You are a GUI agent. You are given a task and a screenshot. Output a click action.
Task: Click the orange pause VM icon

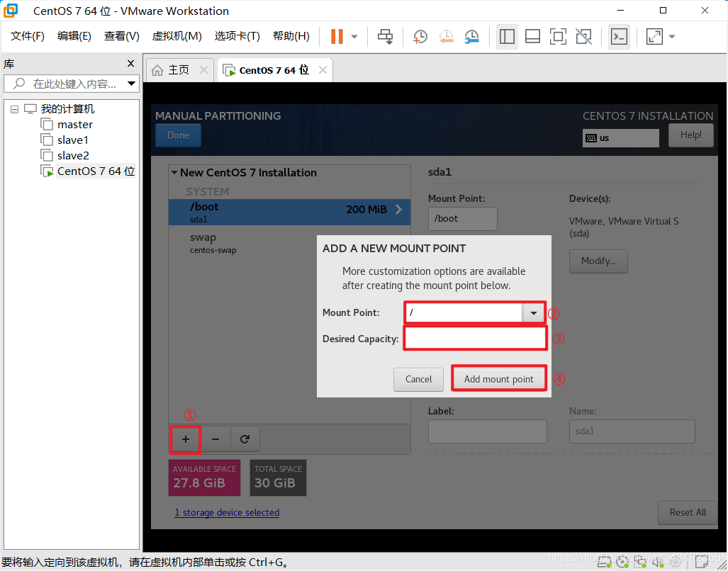tap(337, 36)
